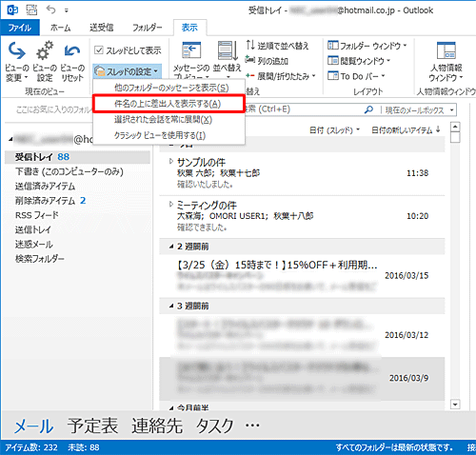Viewport: 476px width, 455px height.
Task: Open the 【3/25（金）15時まで！】 message
Action: 302,276
